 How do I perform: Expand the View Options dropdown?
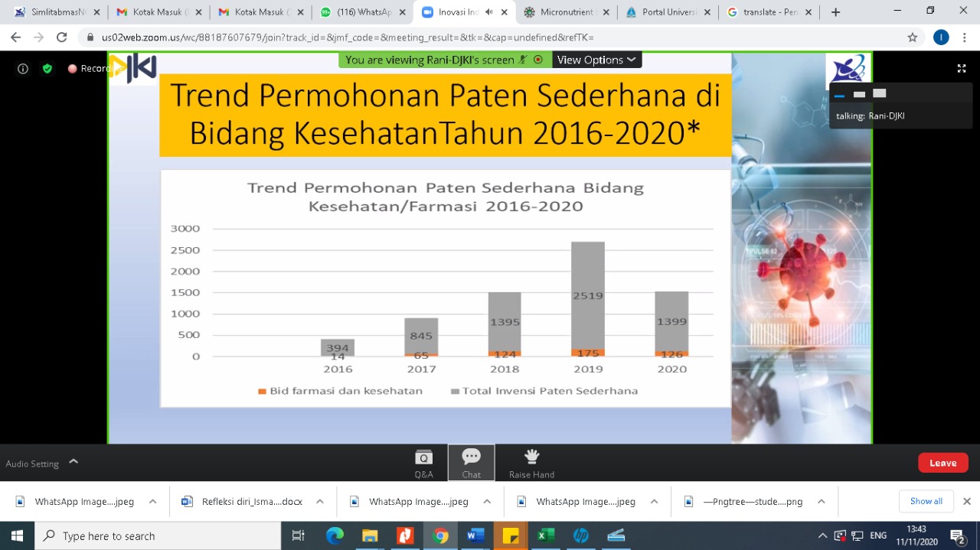pos(596,60)
